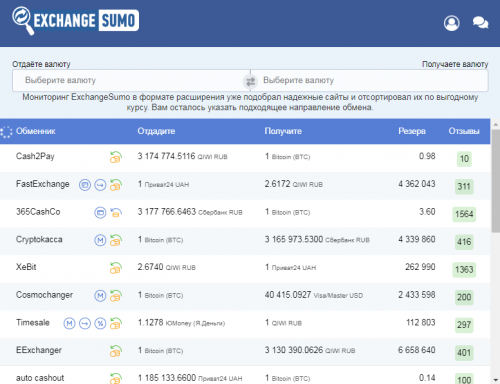Swap the give and receive currencies

[250, 81]
